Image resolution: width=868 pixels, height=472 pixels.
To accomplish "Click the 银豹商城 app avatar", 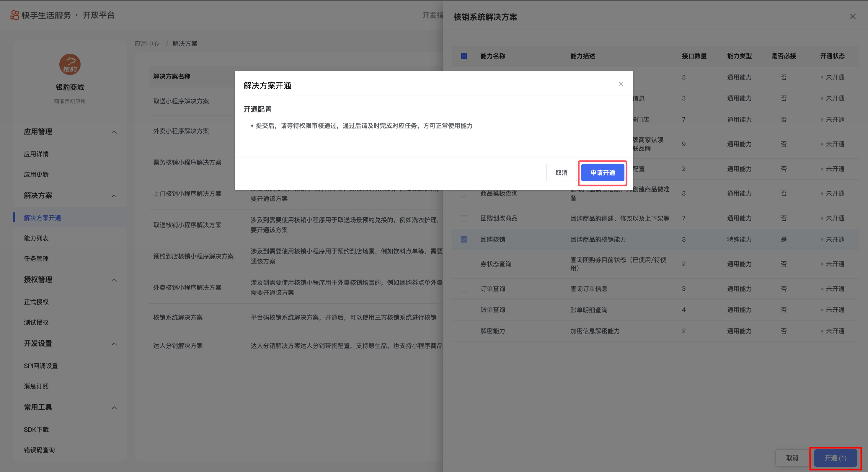I will [70, 64].
